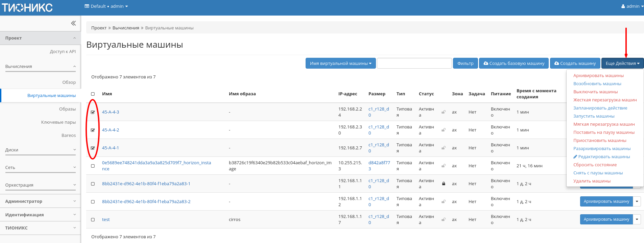
Task: Click the pencil icon Edit machines item
Action: pyautogui.click(x=575, y=157)
